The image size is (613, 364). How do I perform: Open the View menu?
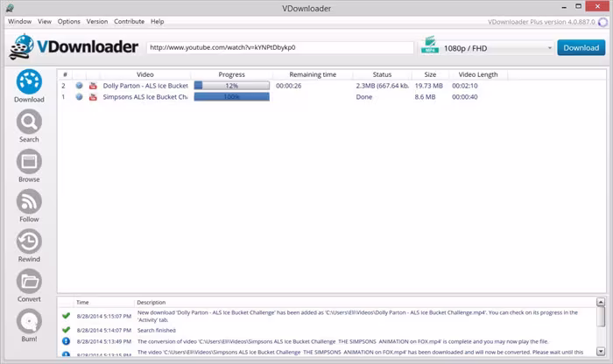45,22
